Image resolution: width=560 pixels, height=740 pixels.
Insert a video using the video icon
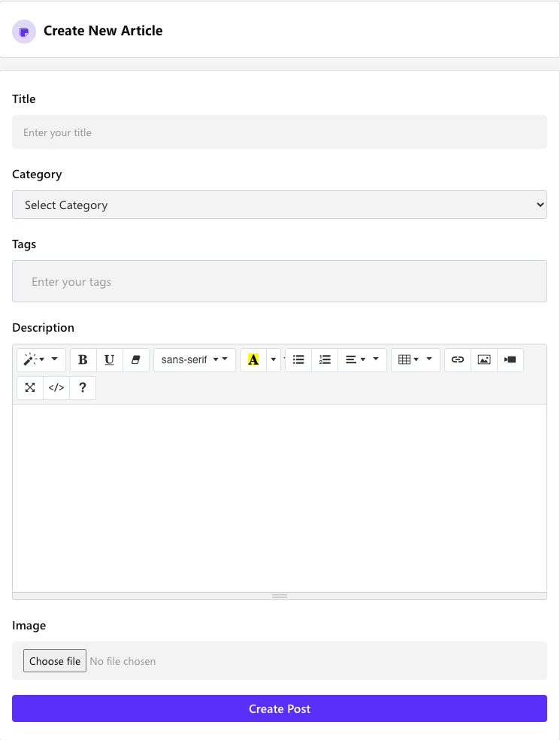[x=510, y=360]
